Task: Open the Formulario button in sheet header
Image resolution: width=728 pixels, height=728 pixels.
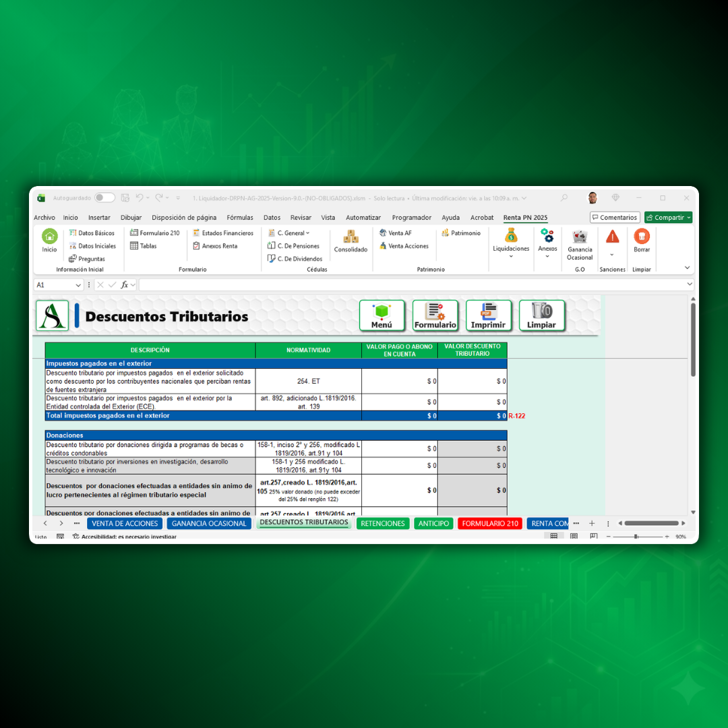Action: 435,315
